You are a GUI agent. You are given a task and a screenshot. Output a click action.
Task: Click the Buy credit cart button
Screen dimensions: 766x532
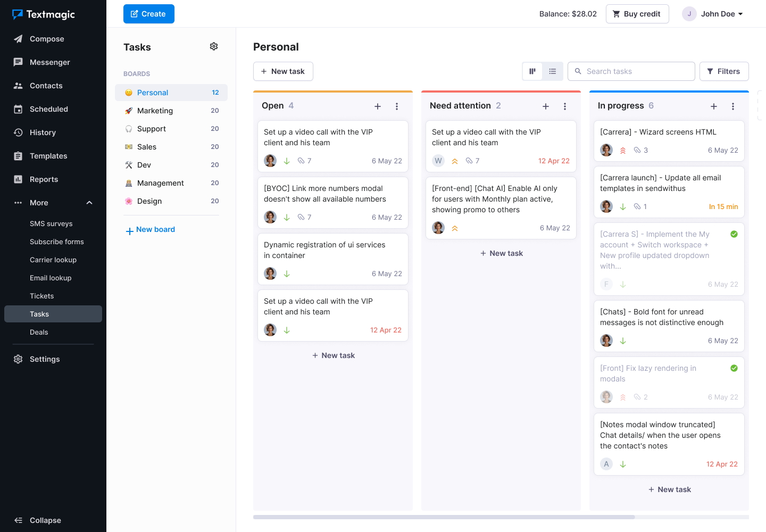pyautogui.click(x=637, y=14)
